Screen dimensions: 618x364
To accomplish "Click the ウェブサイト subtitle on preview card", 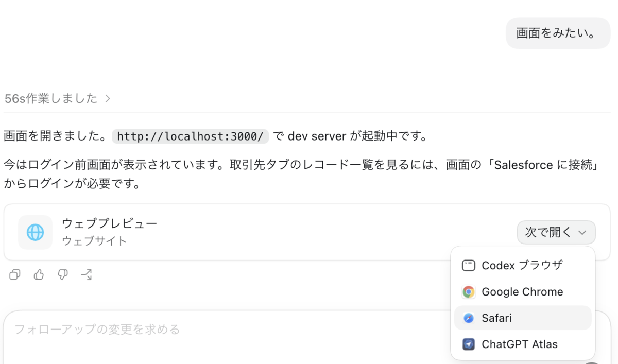I will [x=94, y=241].
